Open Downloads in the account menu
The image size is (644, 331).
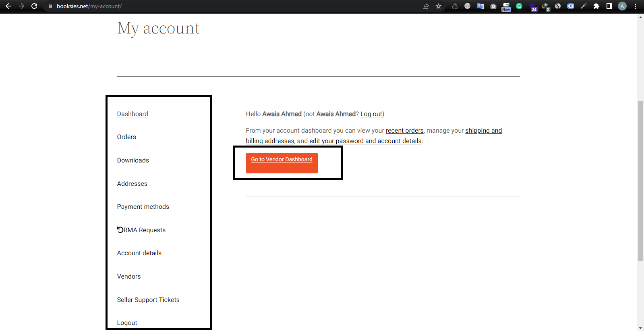click(133, 160)
